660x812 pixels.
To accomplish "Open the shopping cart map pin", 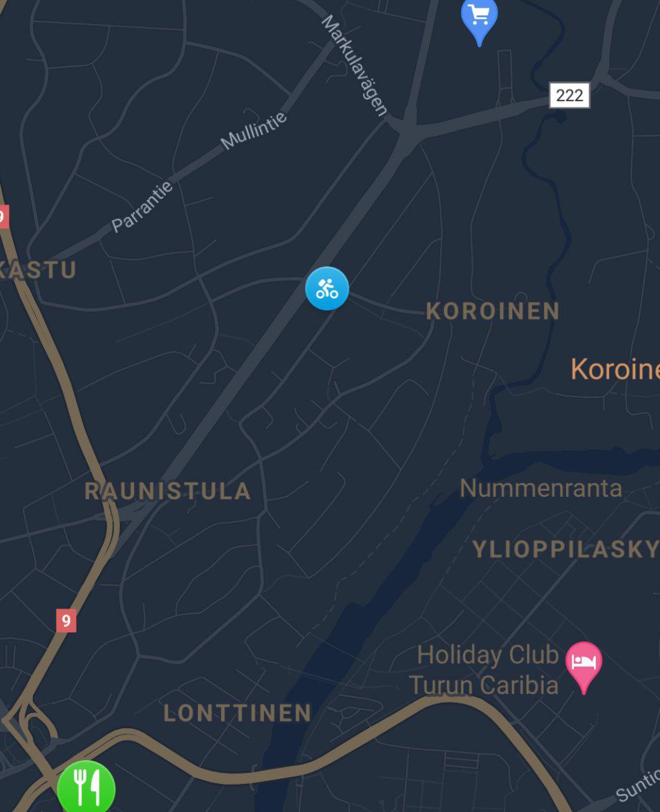I will click(479, 19).
